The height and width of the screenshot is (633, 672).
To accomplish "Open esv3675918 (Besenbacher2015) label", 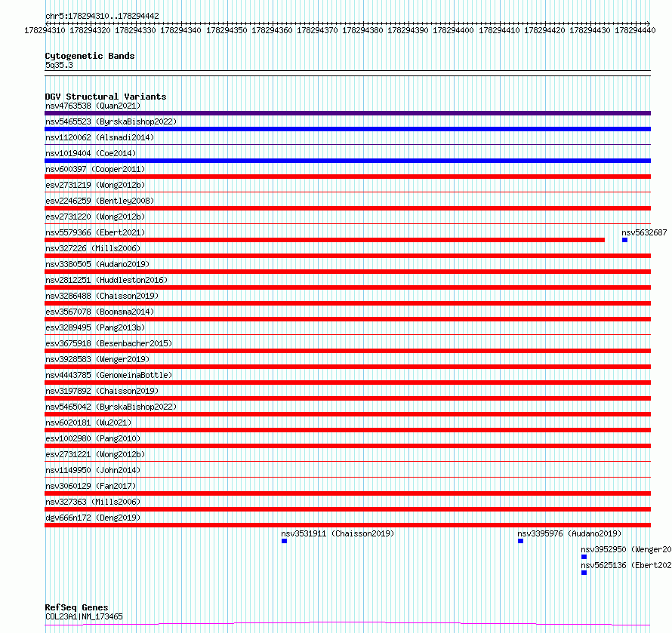I will tap(109, 343).
